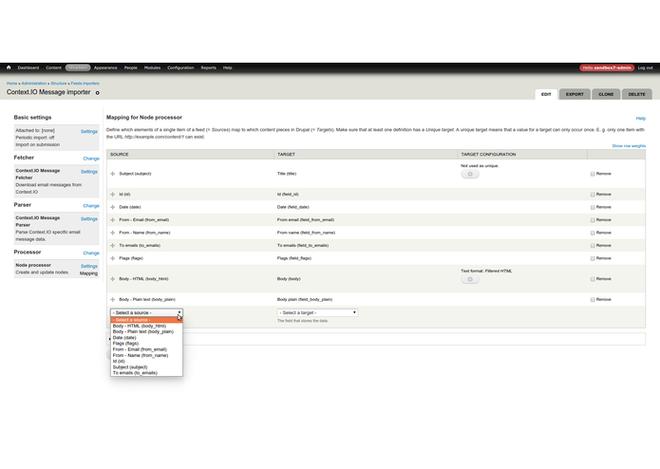Viewport: 660px width, 469px height.
Task: Click Change link next to Fetcher
Action: pos(91,159)
